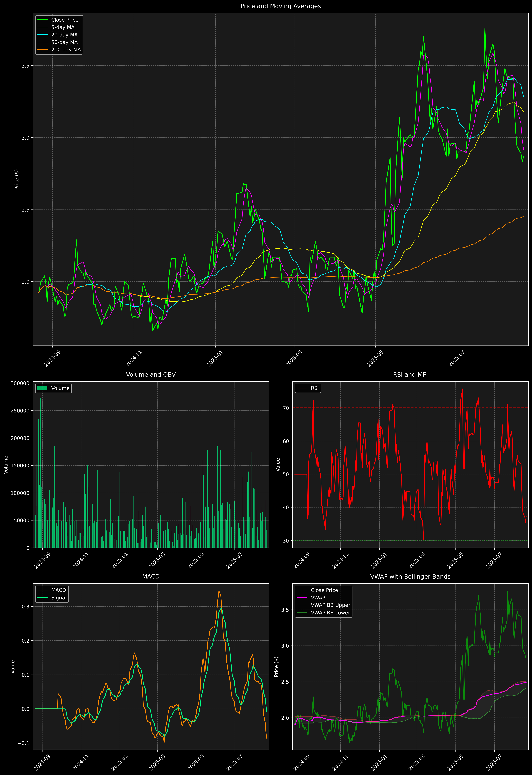Click the Close Price legend entry

click(64, 20)
